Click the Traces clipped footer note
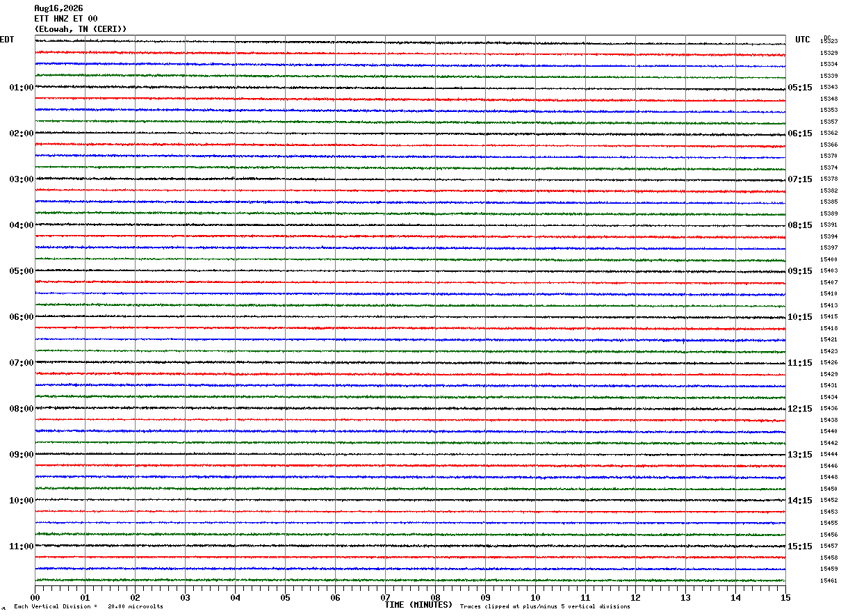The image size is (841, 616). pos(545,606)
